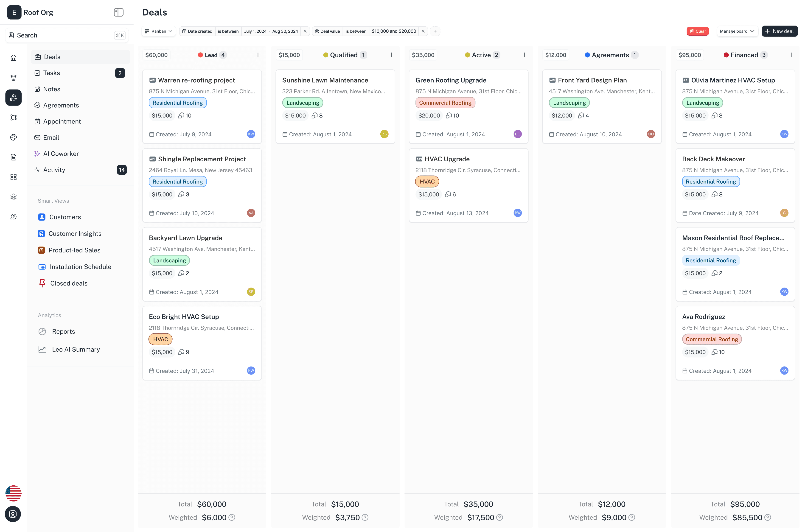
Task: Remove the Date created filter
Action: point(305,31)
